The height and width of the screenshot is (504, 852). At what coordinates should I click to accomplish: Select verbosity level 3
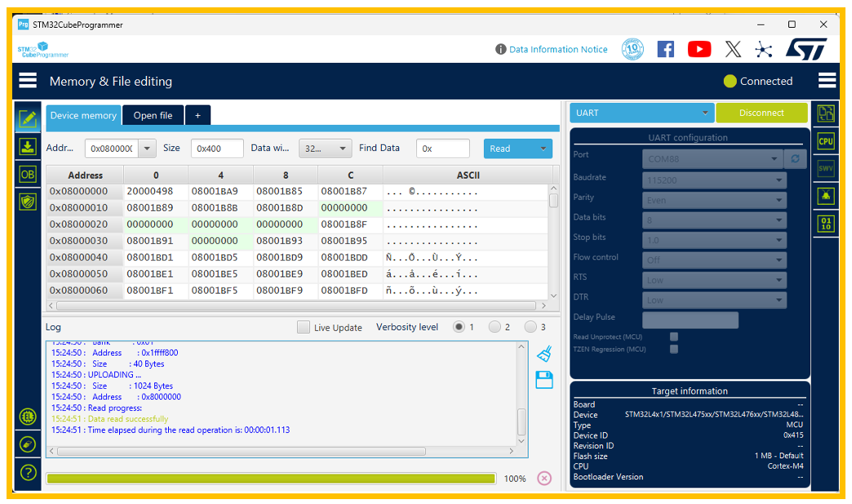tap(530, 327)
